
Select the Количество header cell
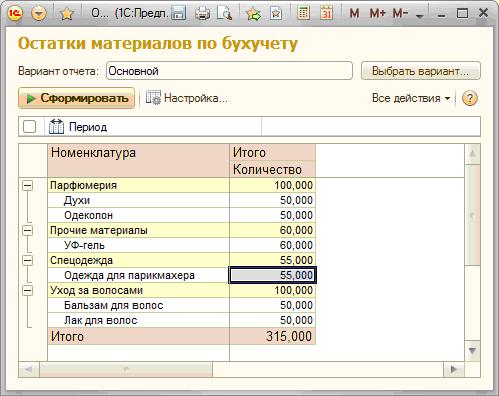pyautogui.click(x=272, y=169)
